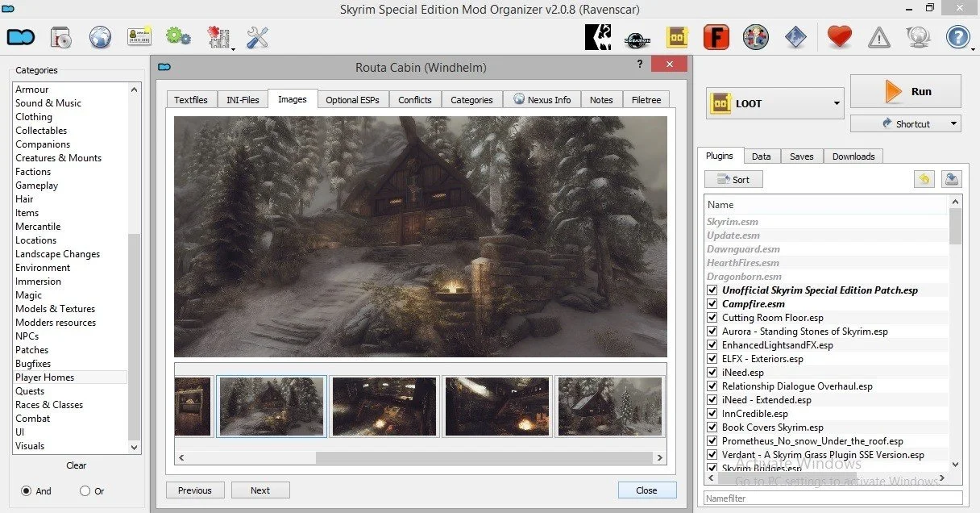Open wrench and screwdriver settings icon
The image size is (980, 513).
click(257, 37)
